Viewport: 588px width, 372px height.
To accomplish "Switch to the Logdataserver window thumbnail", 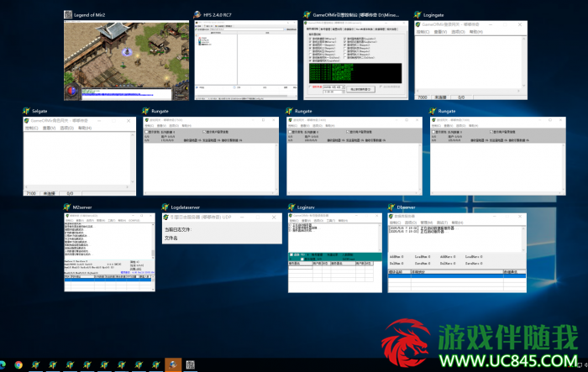I will pos(222,228).
